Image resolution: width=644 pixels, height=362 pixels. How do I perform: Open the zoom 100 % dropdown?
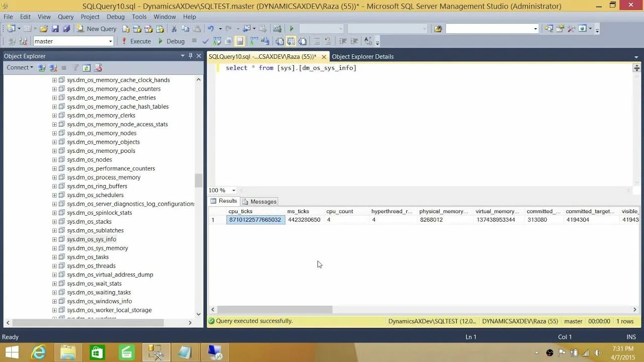pos(233,191)
